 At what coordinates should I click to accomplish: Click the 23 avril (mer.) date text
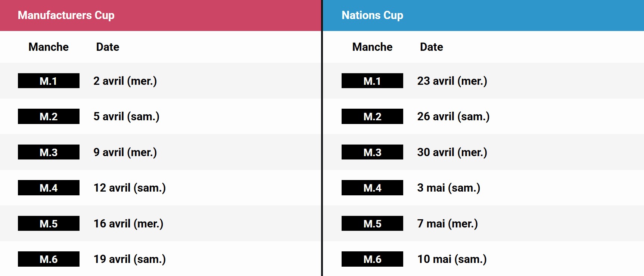tap(452, 81)
